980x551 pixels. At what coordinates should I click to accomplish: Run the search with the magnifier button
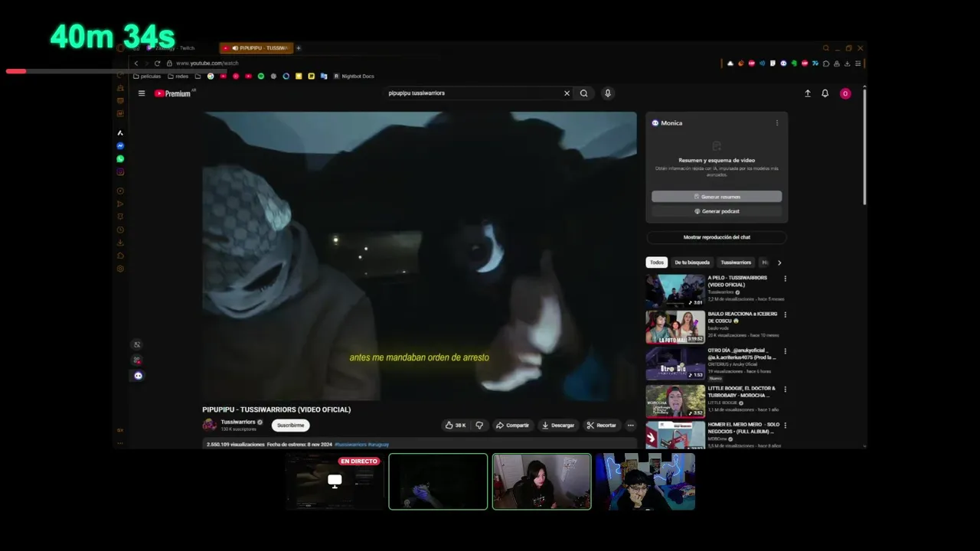click(x=583, y=93)
